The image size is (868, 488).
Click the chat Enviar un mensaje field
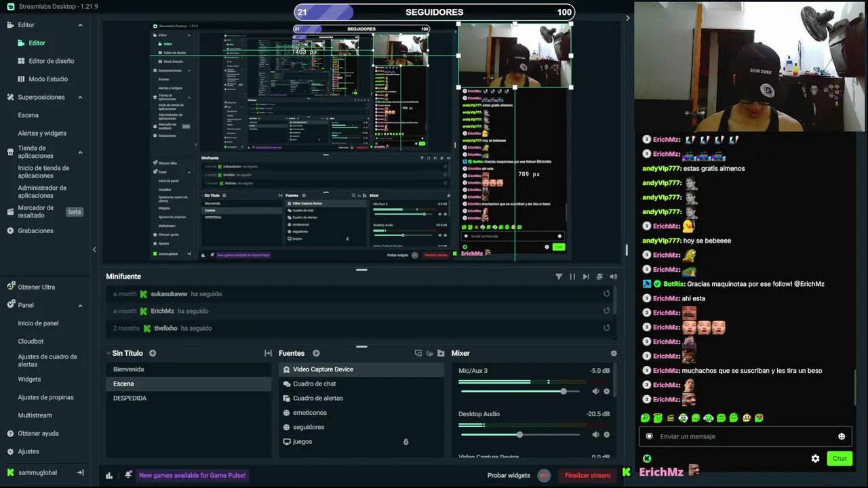pos(744,436)
